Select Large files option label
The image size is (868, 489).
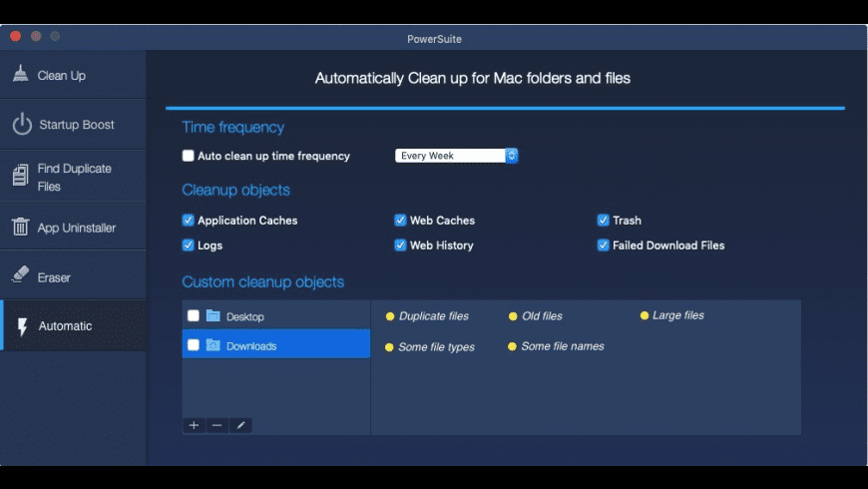[678, 315]
